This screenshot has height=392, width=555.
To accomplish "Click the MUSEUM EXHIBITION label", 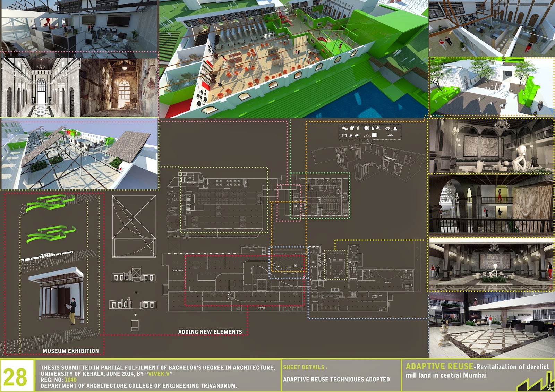I will point(71,351).
